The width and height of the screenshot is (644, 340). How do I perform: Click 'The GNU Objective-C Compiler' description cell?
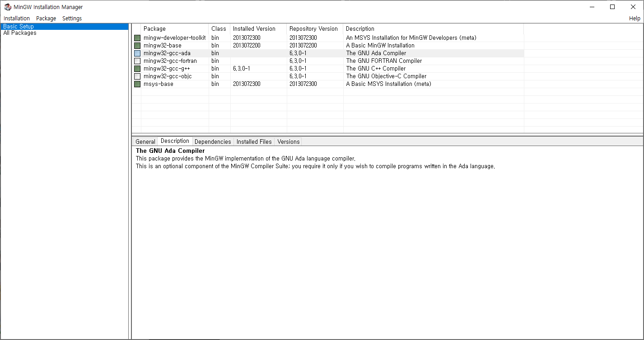pyautogui.click(x=387, y=76)
